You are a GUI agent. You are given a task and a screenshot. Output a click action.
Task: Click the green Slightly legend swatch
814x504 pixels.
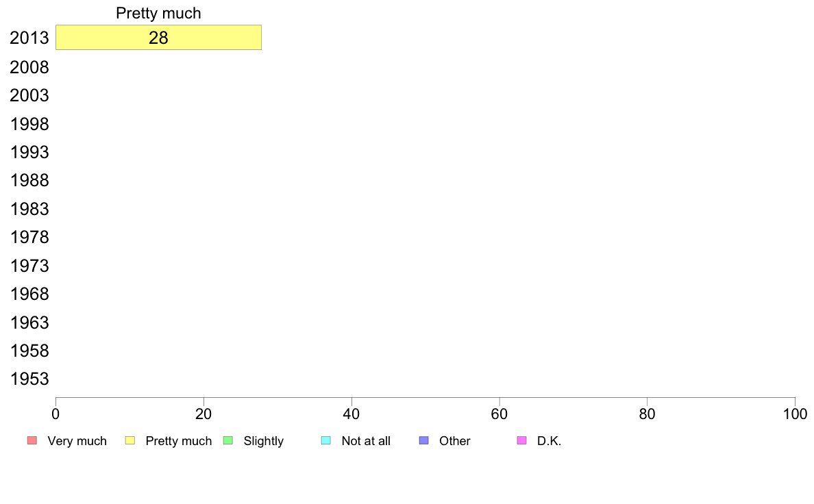(228, 440)
